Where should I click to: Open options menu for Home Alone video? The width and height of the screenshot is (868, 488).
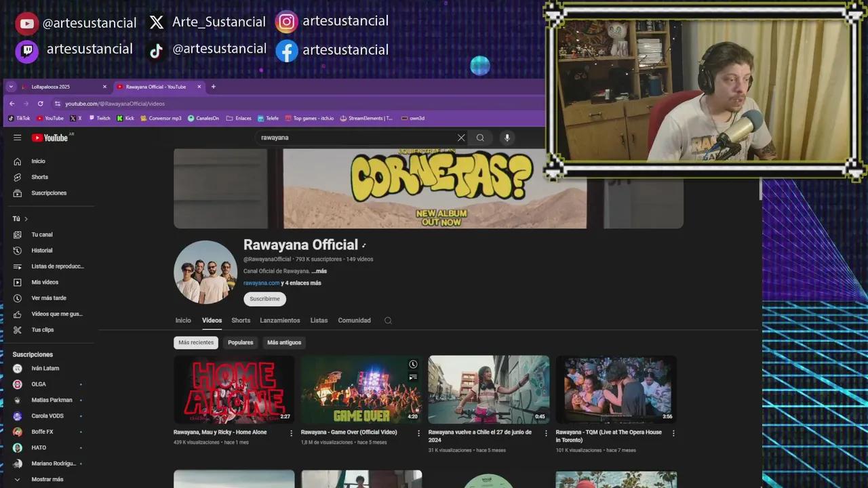pos(292,433)
